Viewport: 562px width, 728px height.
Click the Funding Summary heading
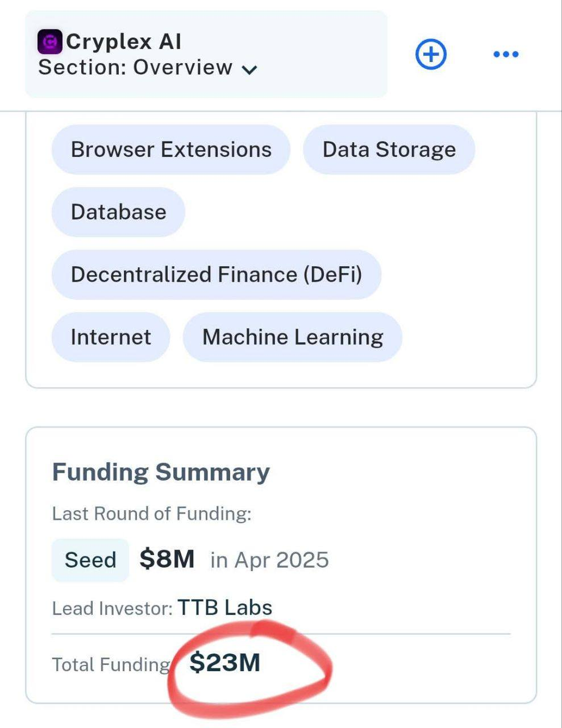pyautogui.click(x=161, y=472)
